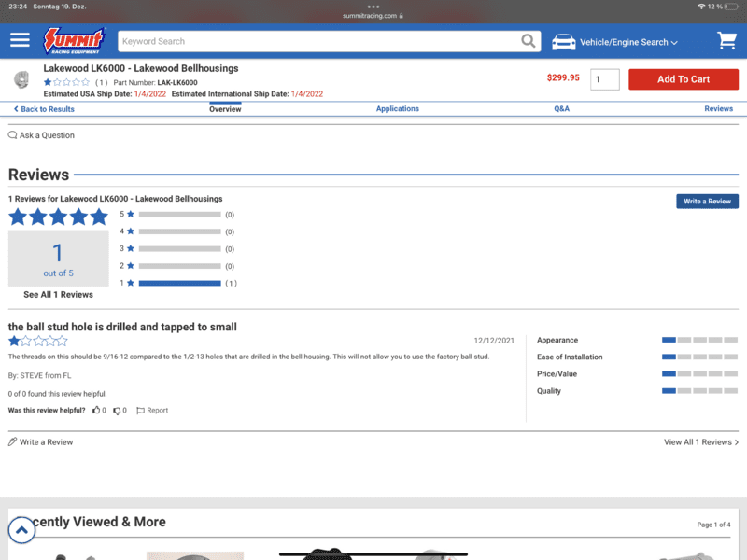Go Back to Results

[44, 109]
